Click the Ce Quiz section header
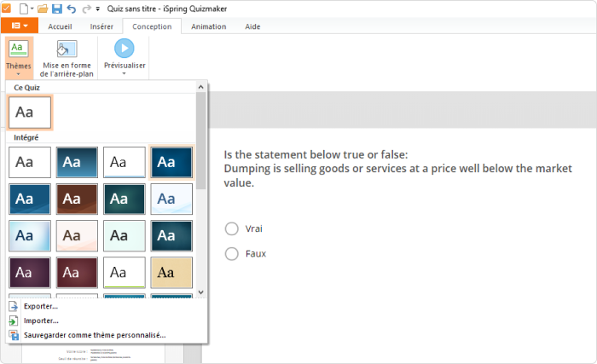597x364 pixels. click(x=26, y=88)
